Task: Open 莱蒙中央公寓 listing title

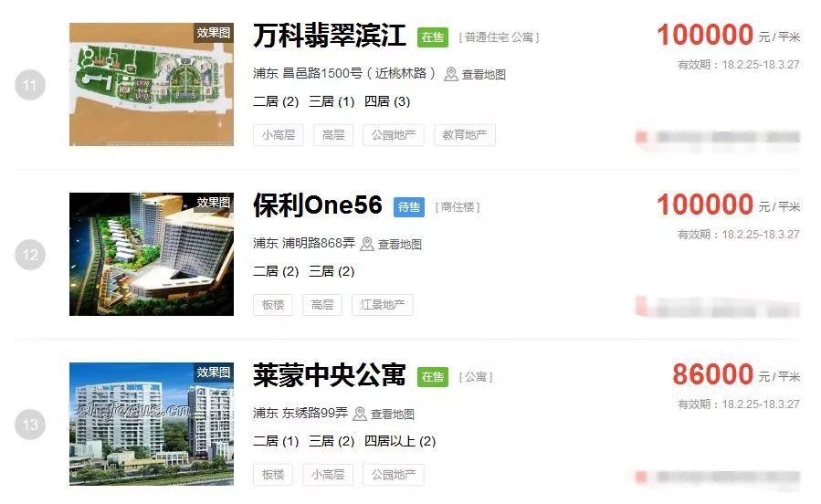Action: tap(330, 375)
